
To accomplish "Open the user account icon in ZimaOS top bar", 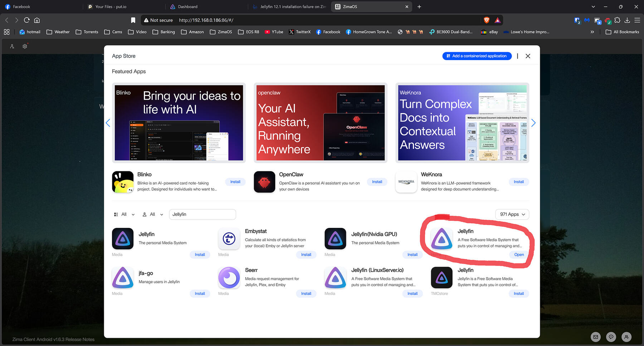I will (x=12, y=46).
